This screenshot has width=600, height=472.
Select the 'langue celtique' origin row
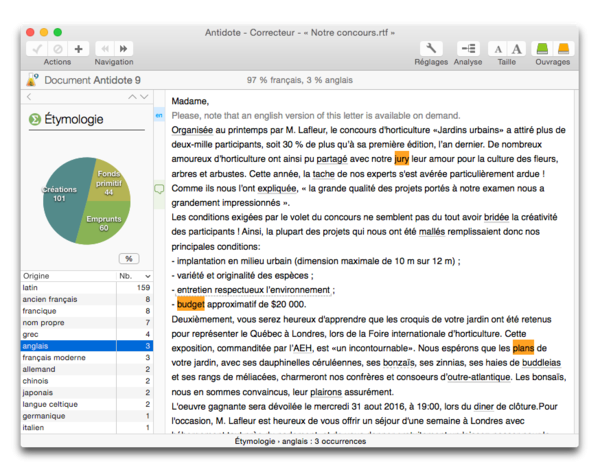click(87, 404)
